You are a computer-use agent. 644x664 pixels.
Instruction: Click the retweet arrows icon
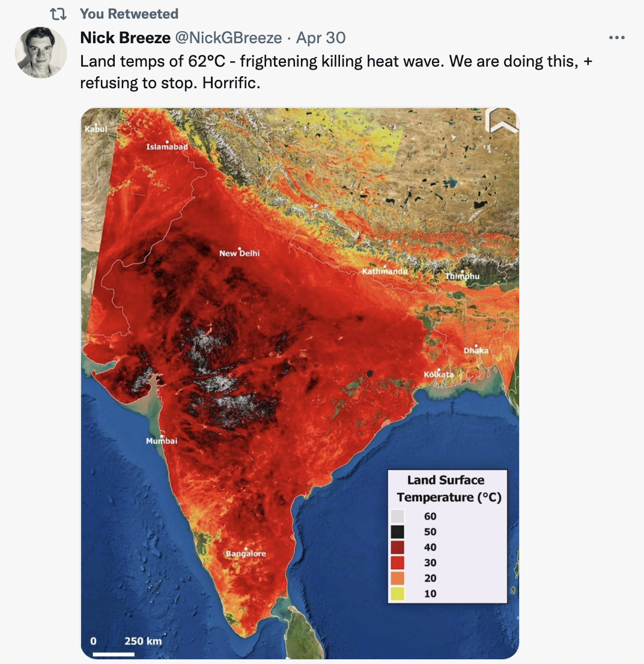coord(58,14)
